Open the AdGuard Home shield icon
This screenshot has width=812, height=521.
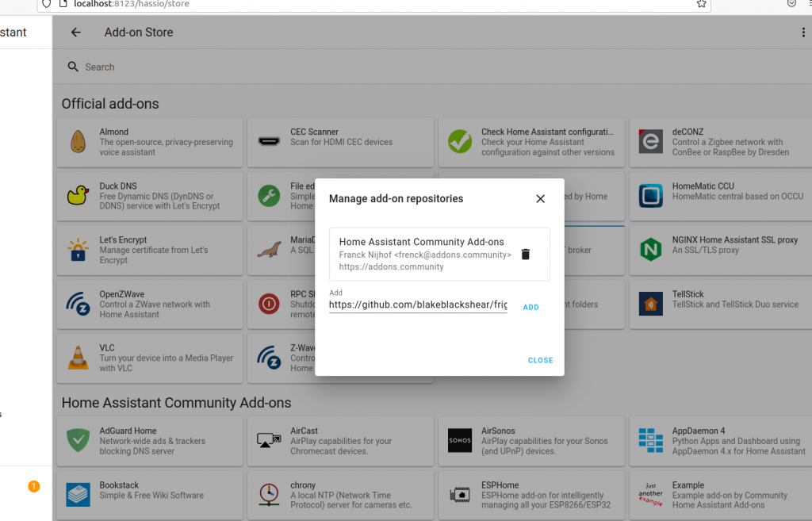(79, 441)
